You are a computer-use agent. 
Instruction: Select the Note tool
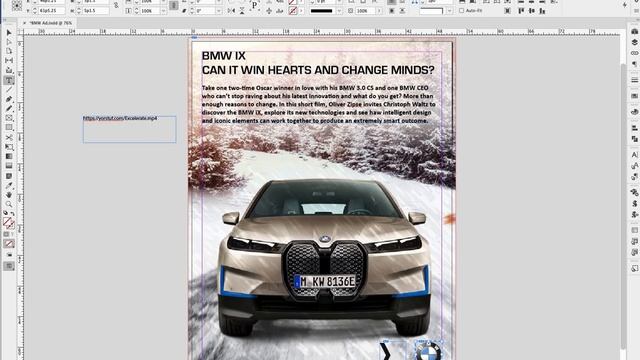pyautogui.click(x=9, y=176)
